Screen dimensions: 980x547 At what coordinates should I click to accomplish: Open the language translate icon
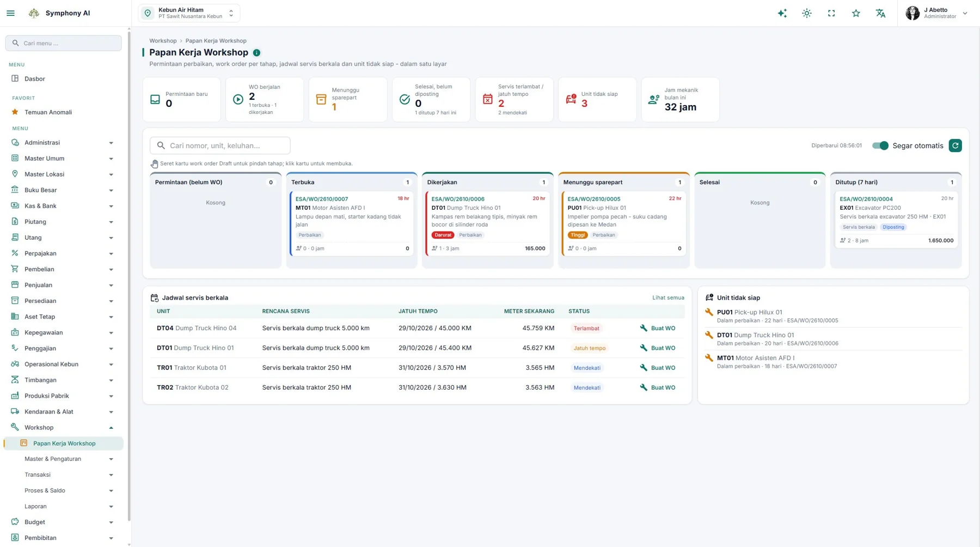[x=880, y=13]
